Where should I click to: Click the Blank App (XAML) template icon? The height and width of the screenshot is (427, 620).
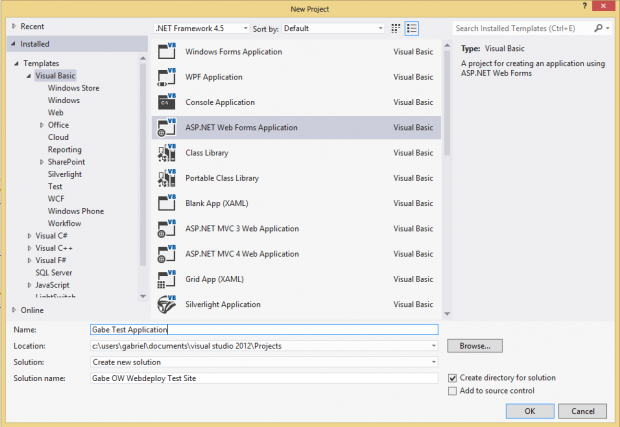click(x=166, y=203)
